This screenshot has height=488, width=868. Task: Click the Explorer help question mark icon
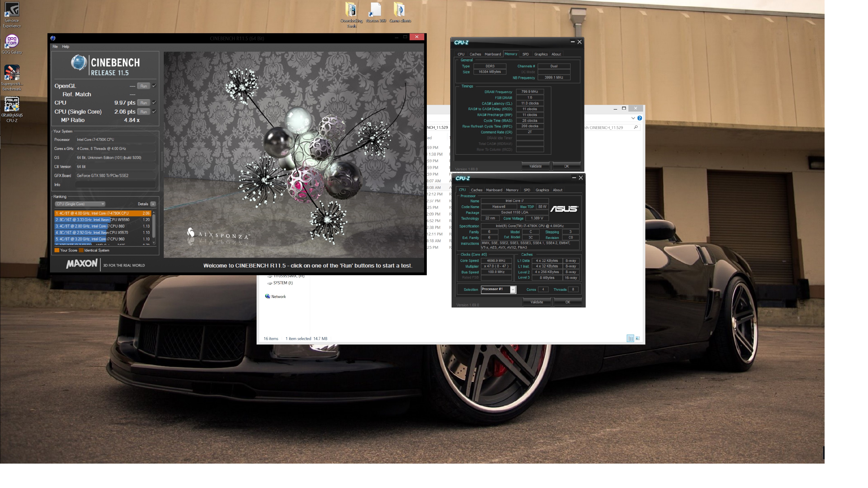(639, 118)
